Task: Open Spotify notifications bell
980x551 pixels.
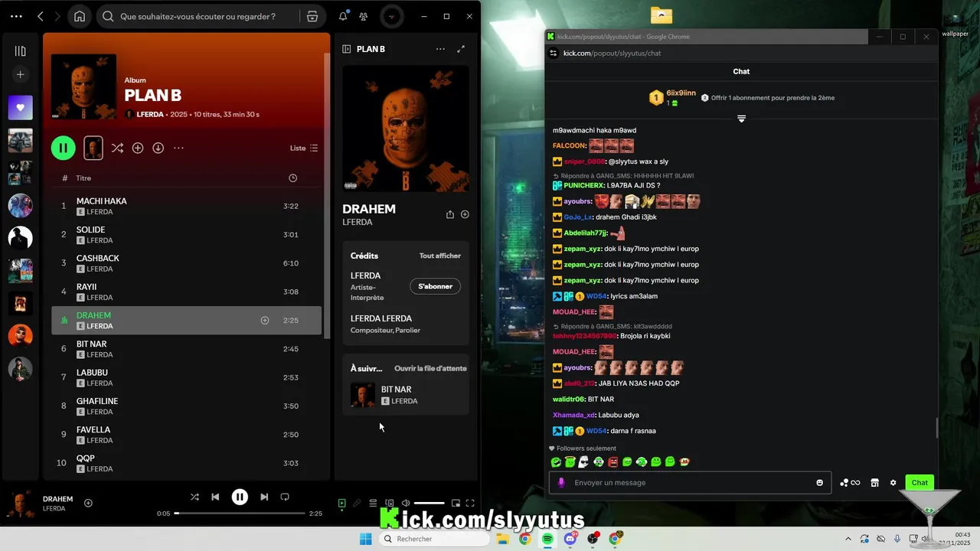Action: tap(343, 16)
